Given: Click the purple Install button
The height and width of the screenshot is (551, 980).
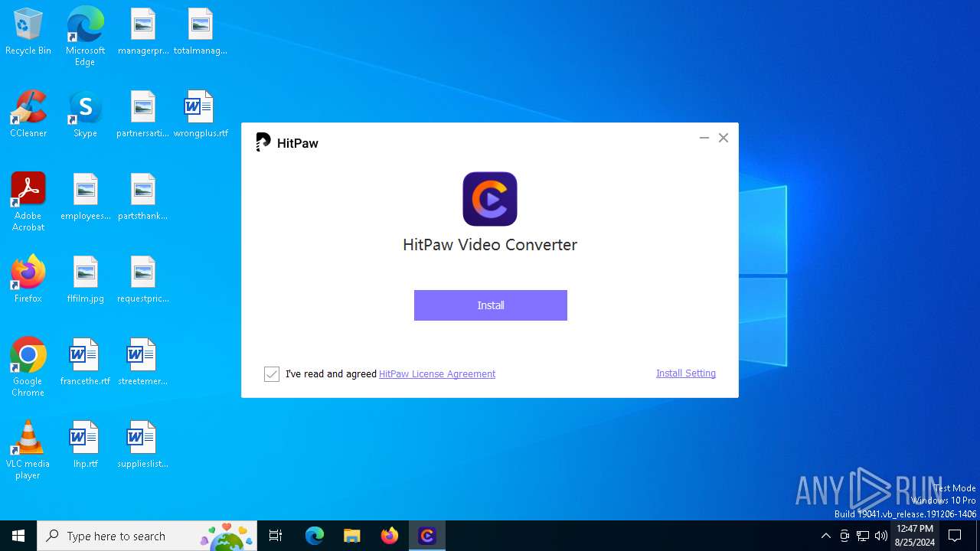Looking at the screenshot, I should pyautogui.click(x=491, y=305).
